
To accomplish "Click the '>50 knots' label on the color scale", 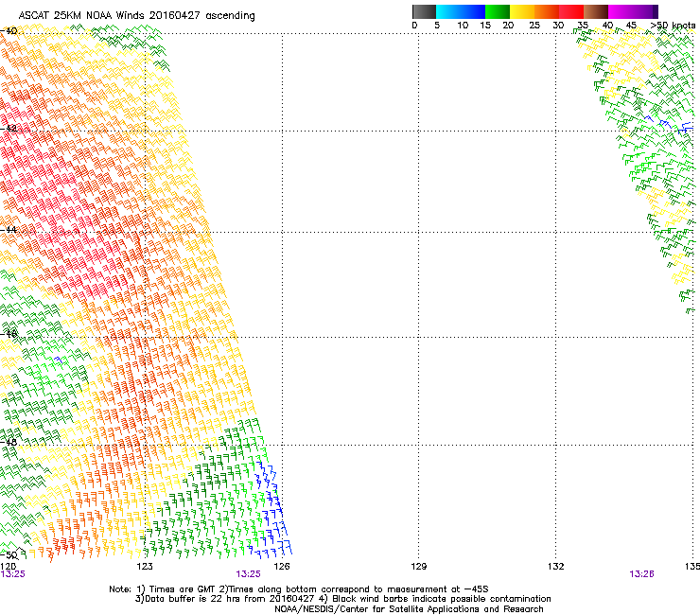I will 673,26.
